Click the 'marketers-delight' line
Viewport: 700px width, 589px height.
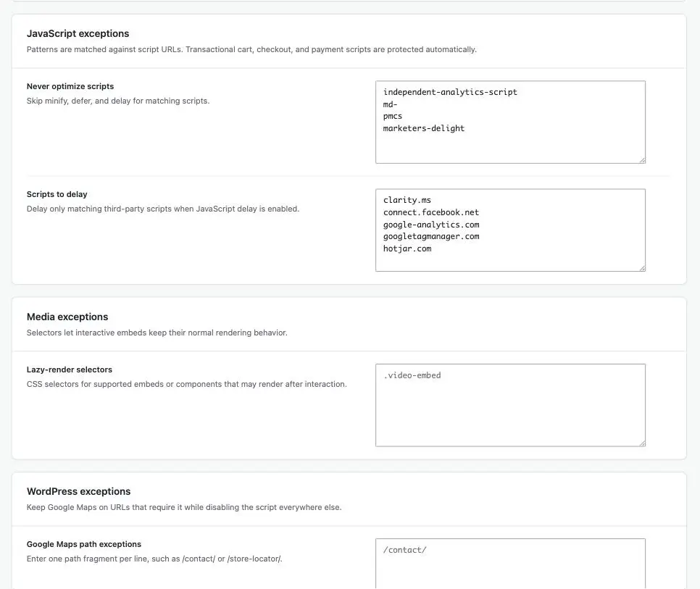click(x=424, y=128)
